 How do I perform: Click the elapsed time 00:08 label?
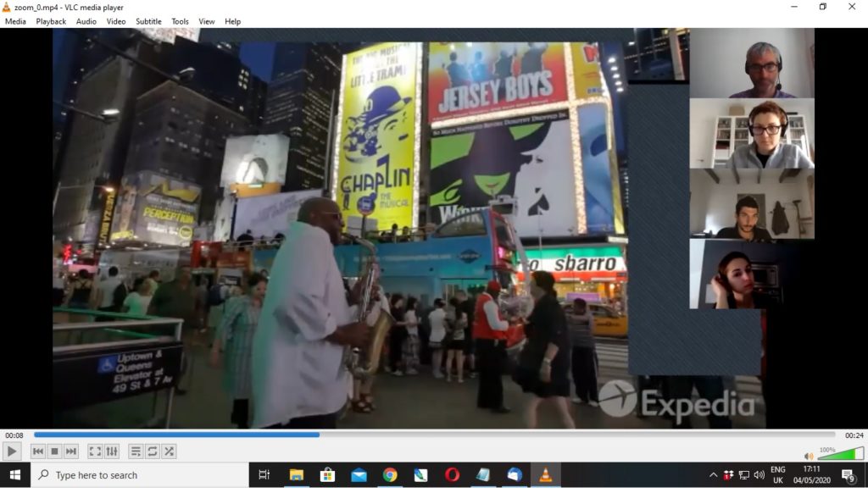click(x=14, y=435)
